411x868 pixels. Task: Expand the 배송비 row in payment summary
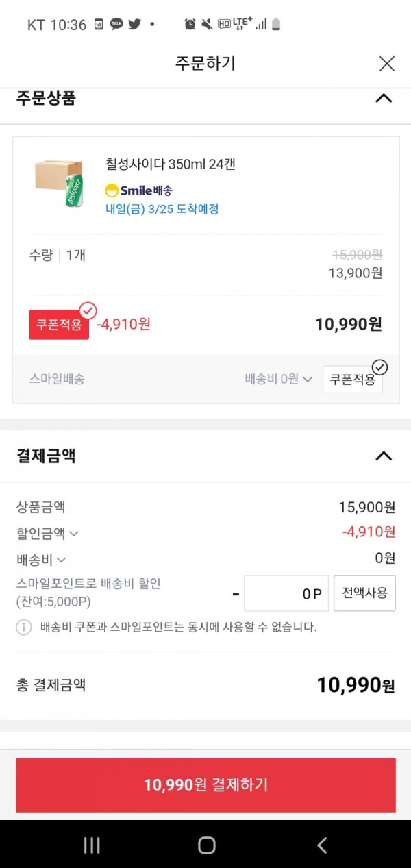coord(41,560)
